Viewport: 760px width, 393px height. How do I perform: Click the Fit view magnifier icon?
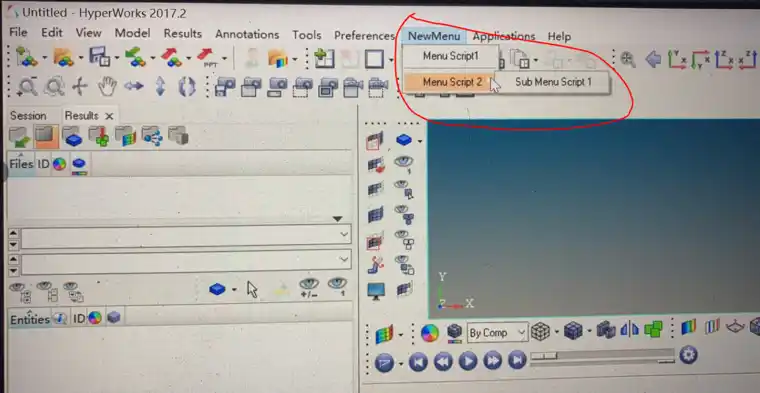coord(628,60)
